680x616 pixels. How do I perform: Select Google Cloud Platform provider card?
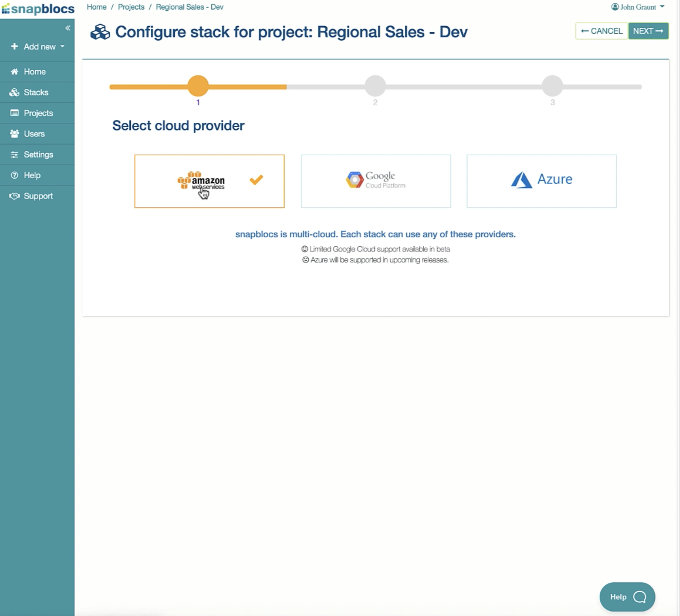pyautogui.click(x=375, y=181)
